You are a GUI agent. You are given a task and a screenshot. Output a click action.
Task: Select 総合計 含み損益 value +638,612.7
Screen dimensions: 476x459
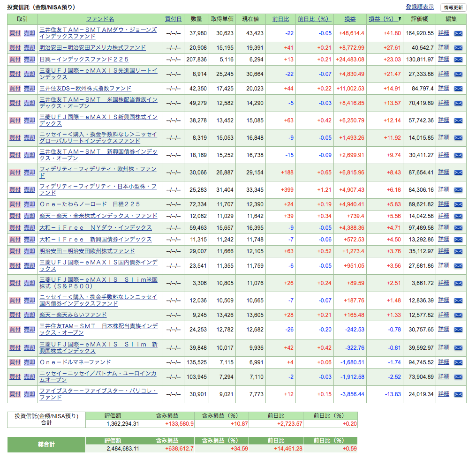click(180, 449)
